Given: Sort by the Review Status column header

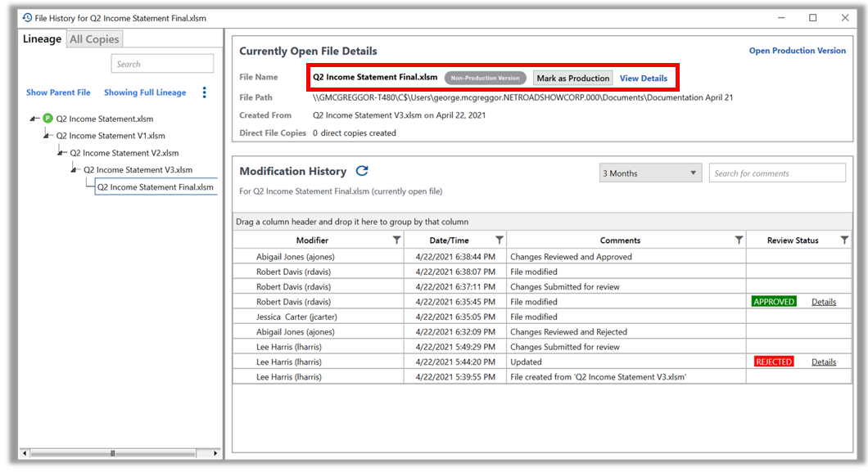Looking at the screenshot, I should (x=793, y=240).
